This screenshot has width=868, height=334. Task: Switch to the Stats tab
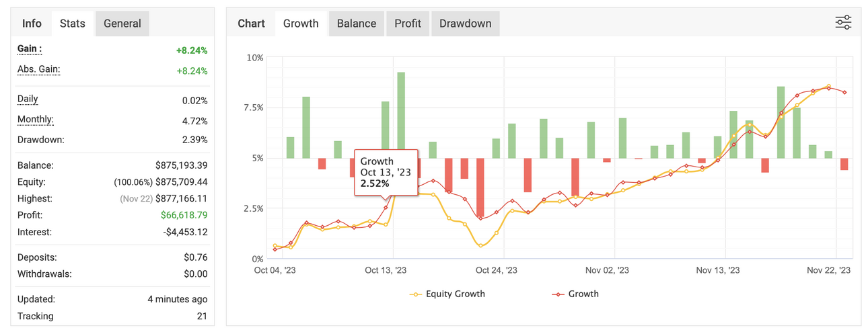tap(73, 23)
